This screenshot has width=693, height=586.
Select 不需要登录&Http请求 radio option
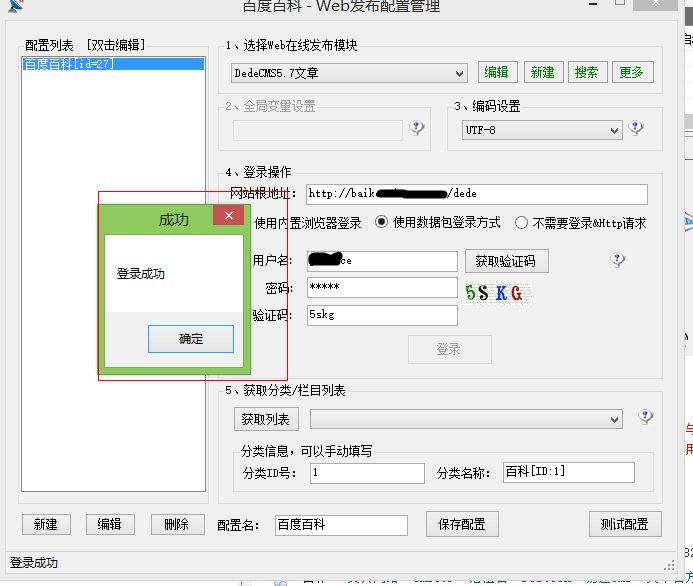(522, 223)
